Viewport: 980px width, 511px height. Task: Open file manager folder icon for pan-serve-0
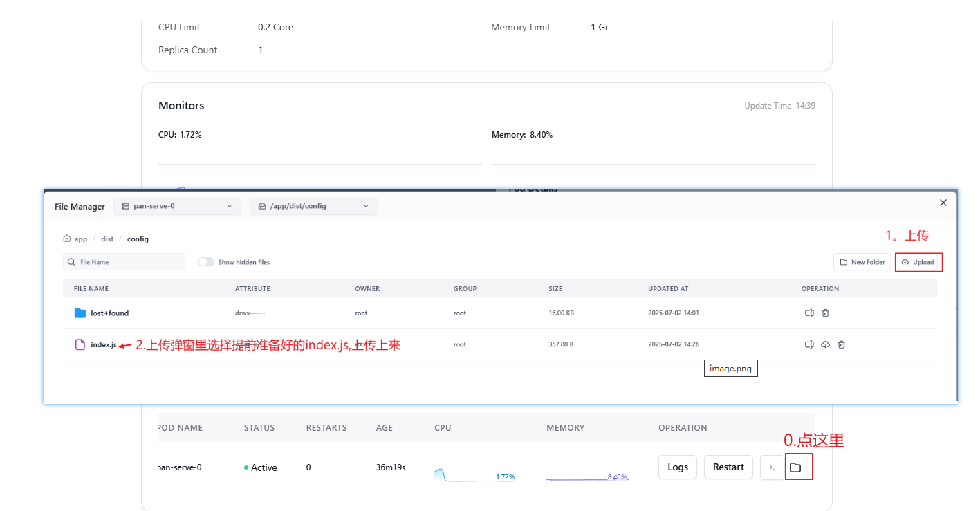pos(795,467)
